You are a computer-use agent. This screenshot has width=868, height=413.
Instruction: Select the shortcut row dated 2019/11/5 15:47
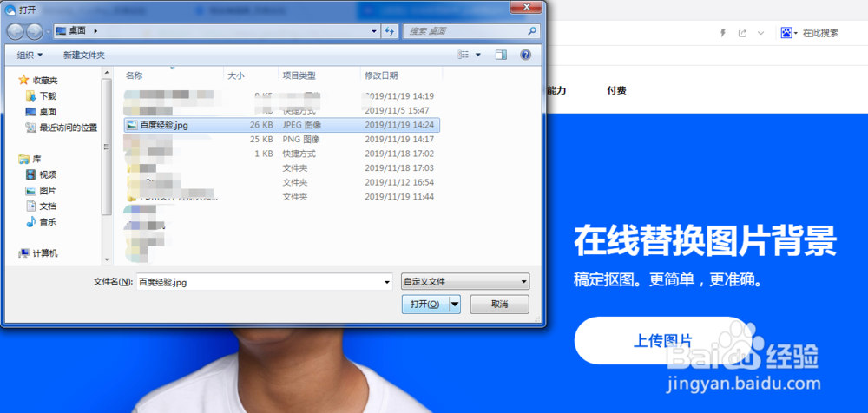click(282, 110)
